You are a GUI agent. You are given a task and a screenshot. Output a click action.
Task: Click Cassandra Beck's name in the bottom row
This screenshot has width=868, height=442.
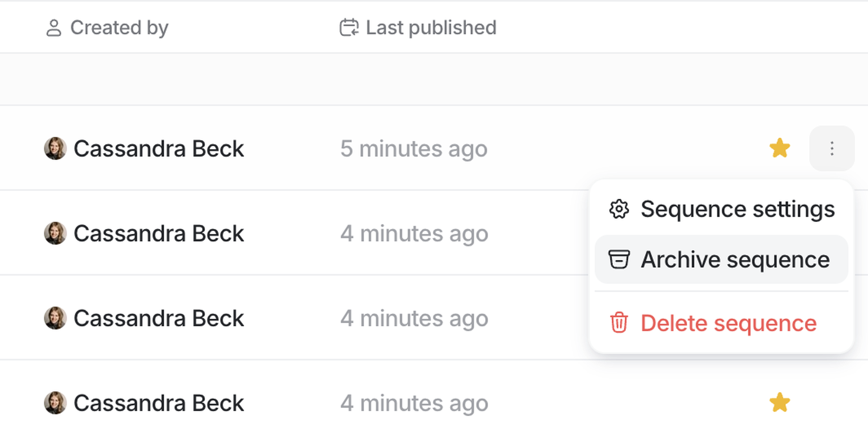(x=158, y=403)
